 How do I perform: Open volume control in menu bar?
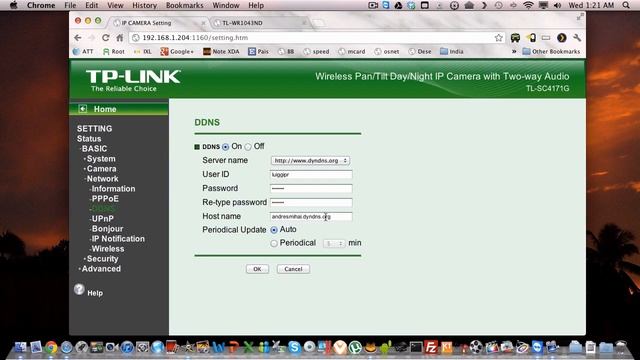click(x=558, y=5)
